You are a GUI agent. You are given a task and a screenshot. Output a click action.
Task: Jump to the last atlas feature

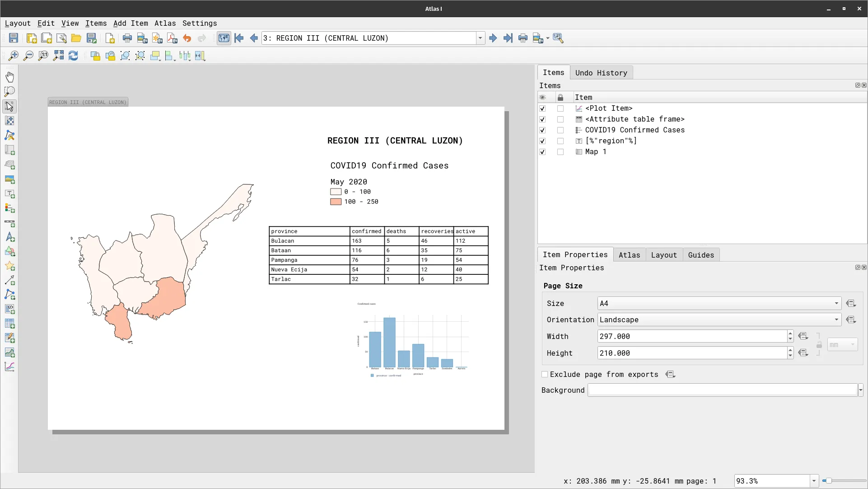508,38
